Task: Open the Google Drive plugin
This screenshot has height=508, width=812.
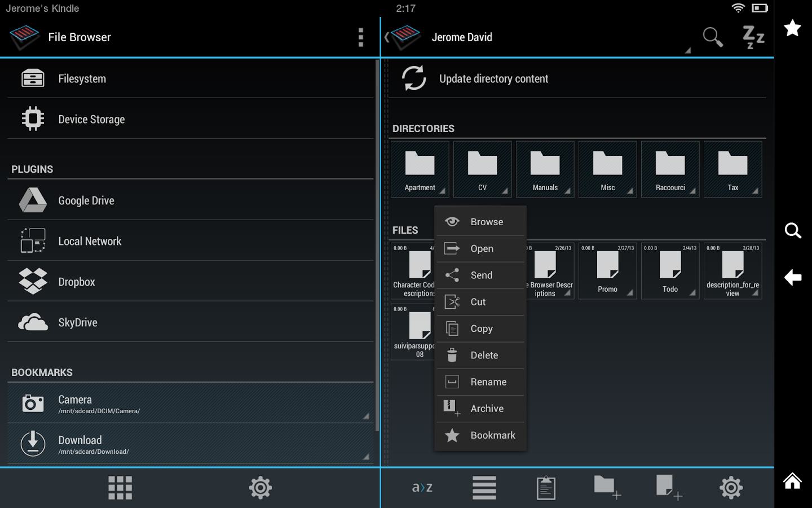Action: coord(191,200)
